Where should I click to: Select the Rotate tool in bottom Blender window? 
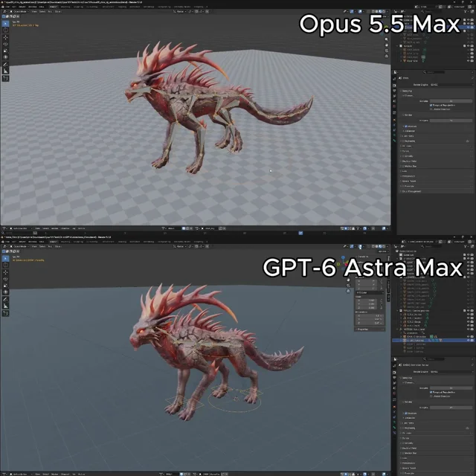pyautogui.click(x=5, y=279)
